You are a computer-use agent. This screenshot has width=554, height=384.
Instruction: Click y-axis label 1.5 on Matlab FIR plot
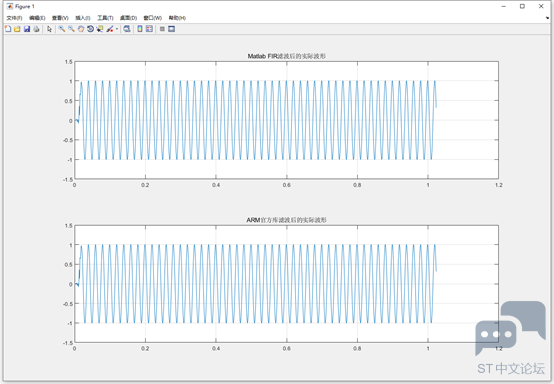coord(69,62)
